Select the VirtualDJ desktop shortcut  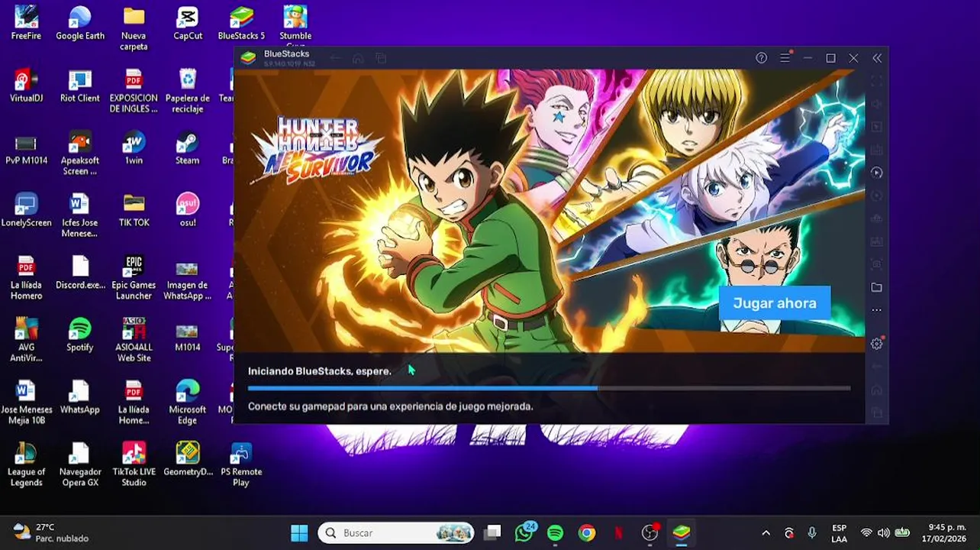click(x=26, y=86)
